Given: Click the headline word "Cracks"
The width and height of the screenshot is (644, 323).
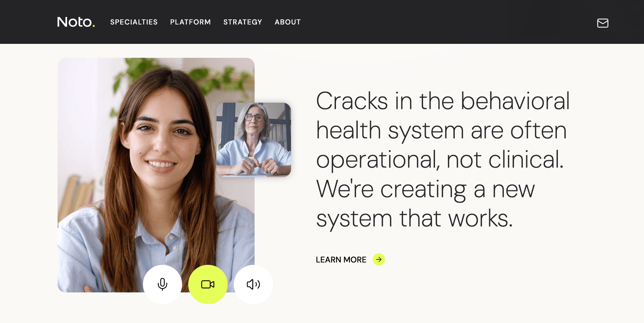Looking at the screenshot, I should point(352,101).
